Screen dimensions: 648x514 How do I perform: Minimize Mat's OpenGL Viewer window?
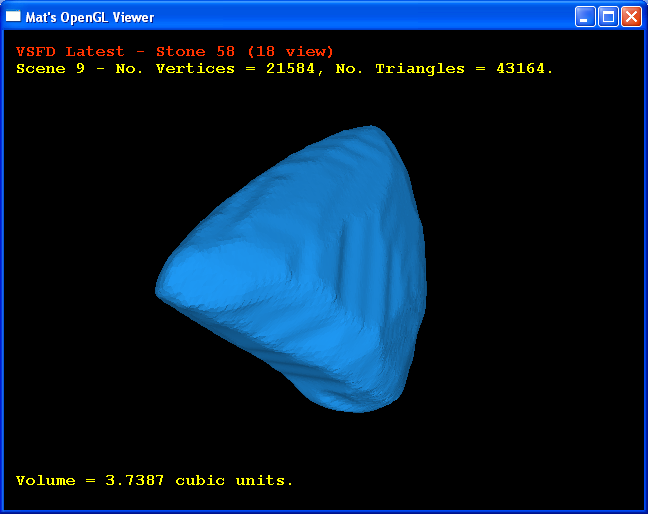coord(585,17)
